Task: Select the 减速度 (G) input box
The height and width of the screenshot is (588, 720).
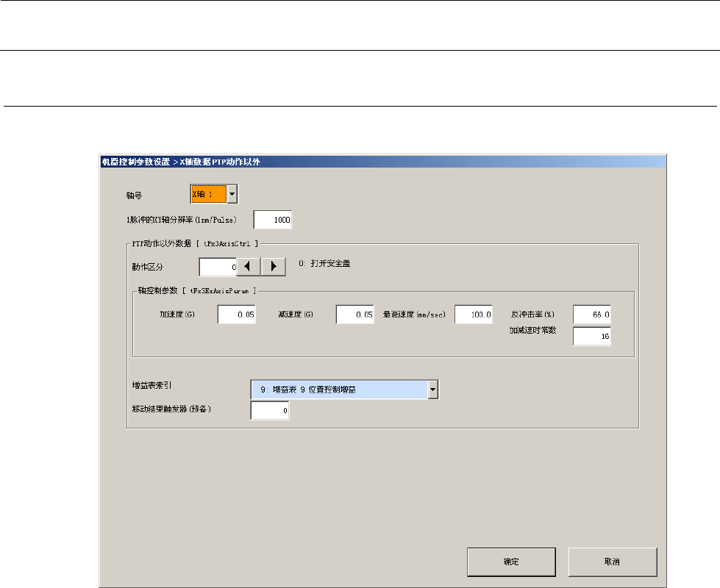Action: pyautogui.click(x=355, y=315)
